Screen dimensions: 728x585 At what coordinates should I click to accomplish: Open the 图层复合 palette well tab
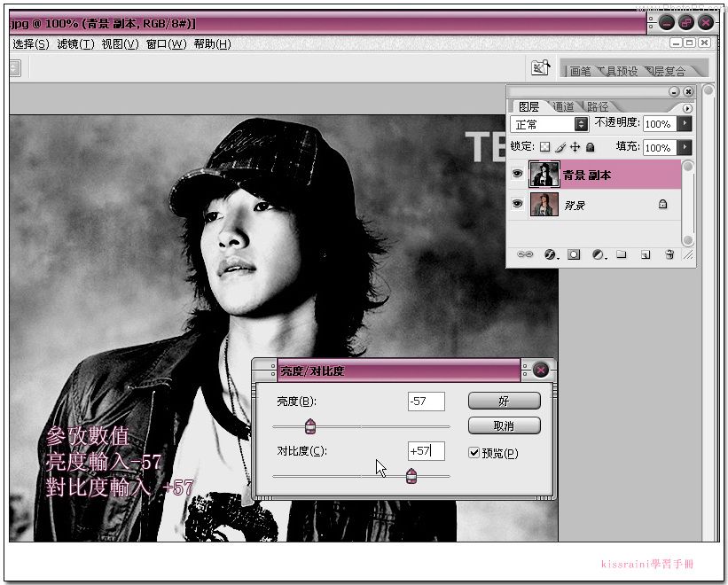click(667, 71)
